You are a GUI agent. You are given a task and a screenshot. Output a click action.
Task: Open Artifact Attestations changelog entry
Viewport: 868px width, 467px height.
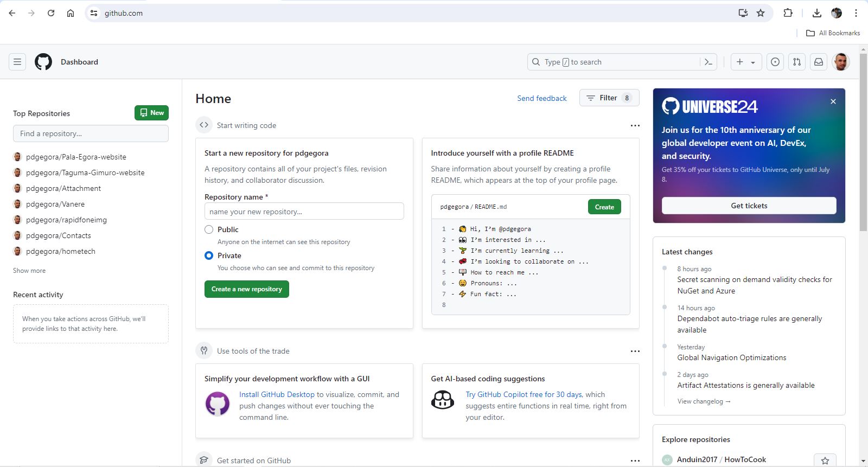(746, 385)
